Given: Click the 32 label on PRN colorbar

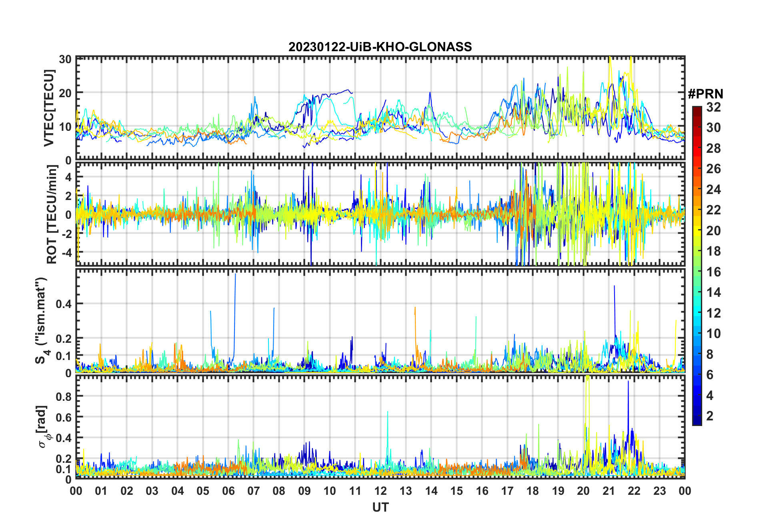Looking at the screenshot, I should 713,107.
